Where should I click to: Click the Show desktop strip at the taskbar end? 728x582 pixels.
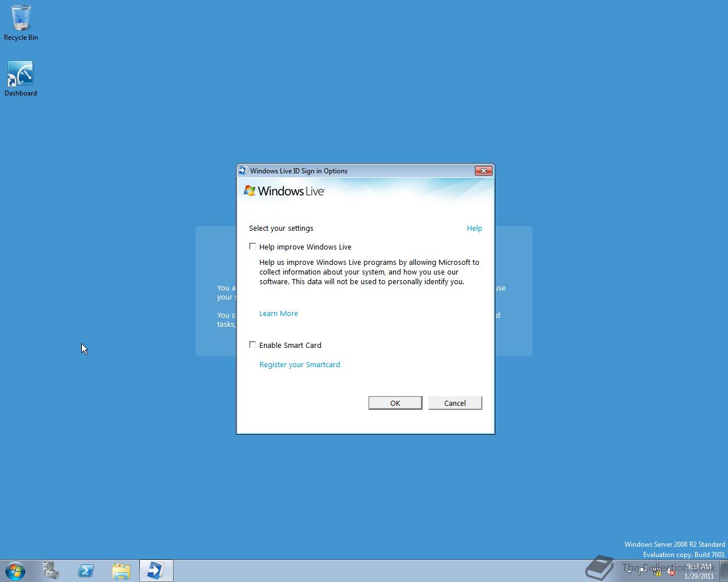tap(723, 571)
